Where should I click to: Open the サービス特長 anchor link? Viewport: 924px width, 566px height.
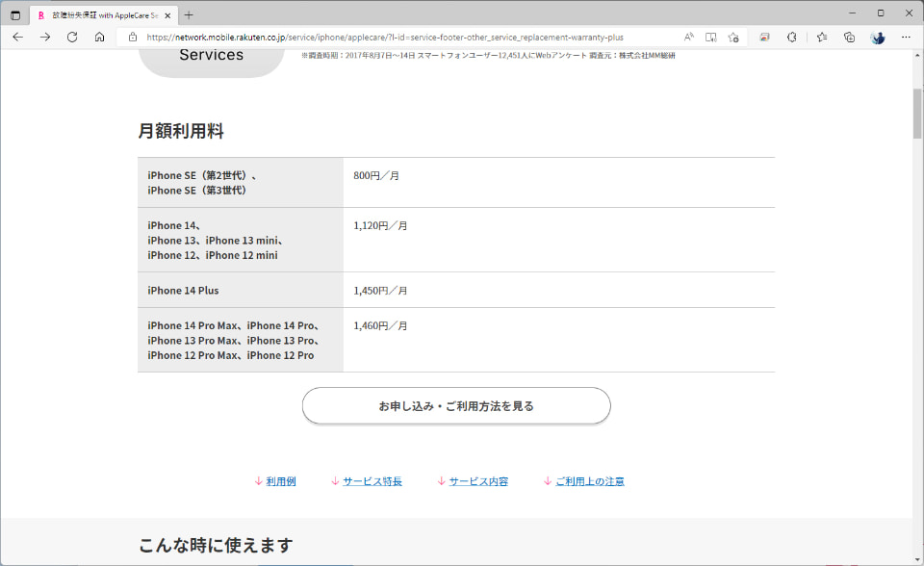click(x=372, y=480)
